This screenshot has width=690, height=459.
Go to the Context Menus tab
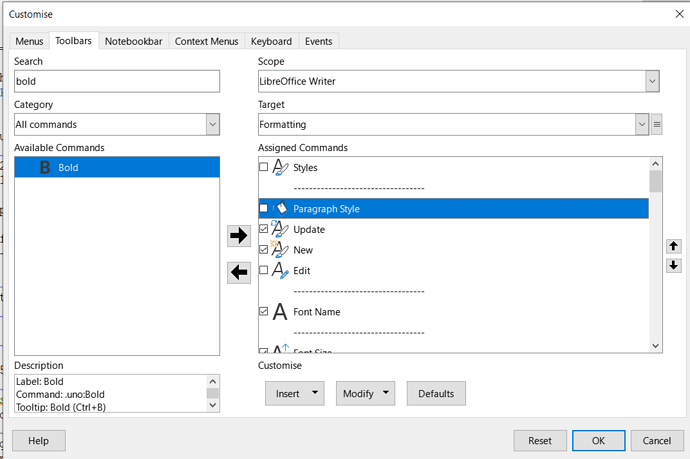click(206, 41)
